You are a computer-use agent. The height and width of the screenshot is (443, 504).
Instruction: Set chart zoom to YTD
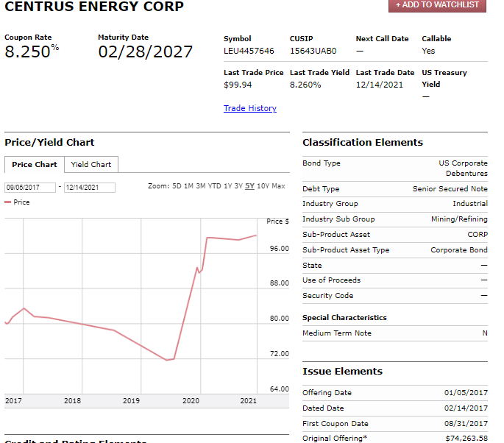pyautogui.click(x=214, y=186)
